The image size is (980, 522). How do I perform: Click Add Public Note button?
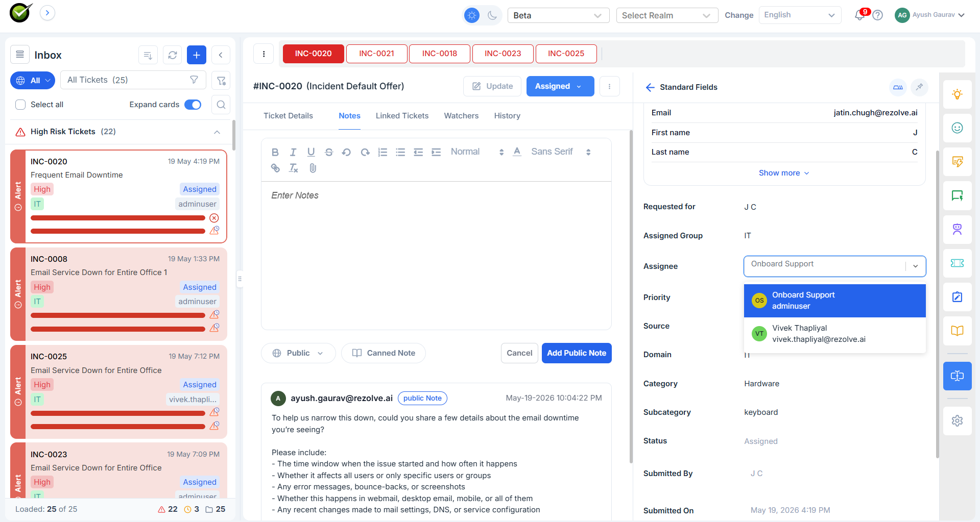[x=576, y=353]
